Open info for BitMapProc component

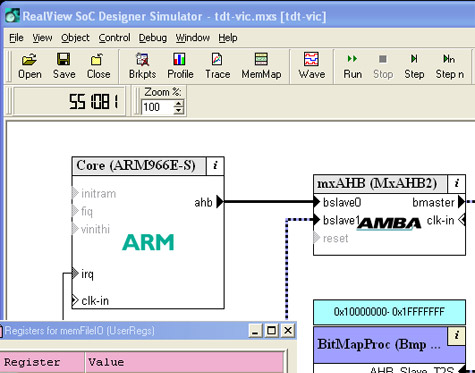coord(457,336)
